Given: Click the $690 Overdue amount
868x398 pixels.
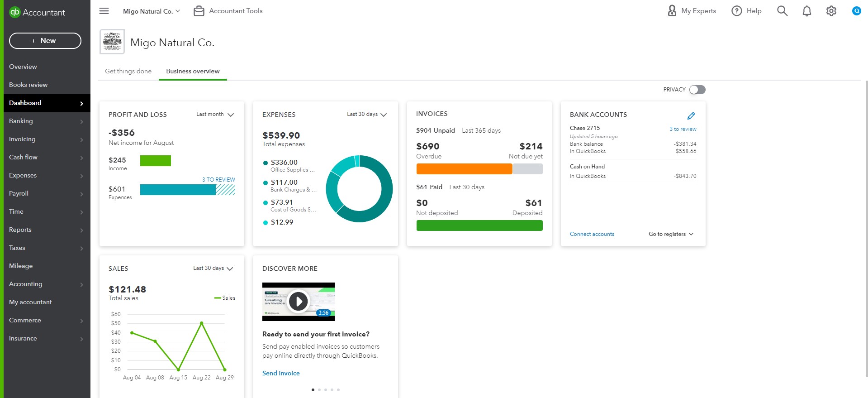Looking at the screenshot, I should [428, 146].
